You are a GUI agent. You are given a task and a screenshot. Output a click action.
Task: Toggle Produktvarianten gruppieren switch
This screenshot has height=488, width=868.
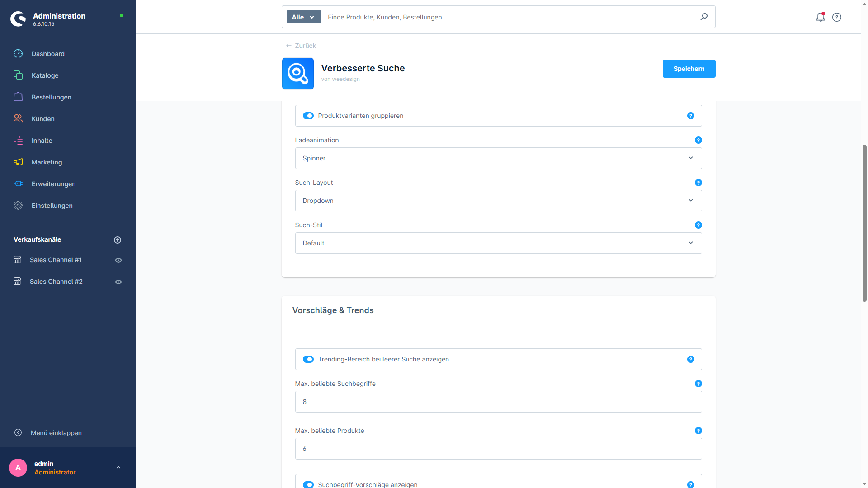click(x=308, y=116)
